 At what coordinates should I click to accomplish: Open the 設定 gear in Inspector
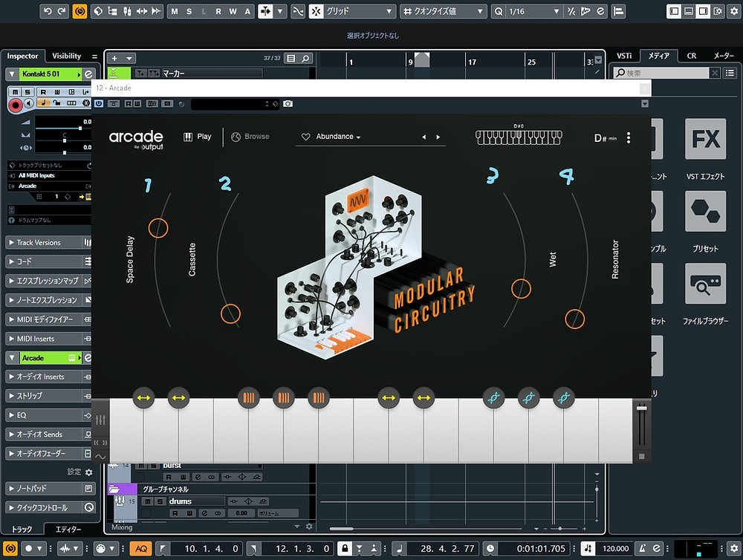(89, 472)
